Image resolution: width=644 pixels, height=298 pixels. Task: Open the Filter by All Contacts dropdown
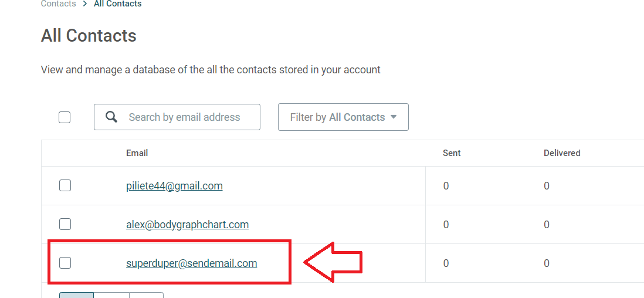point(343,117)
